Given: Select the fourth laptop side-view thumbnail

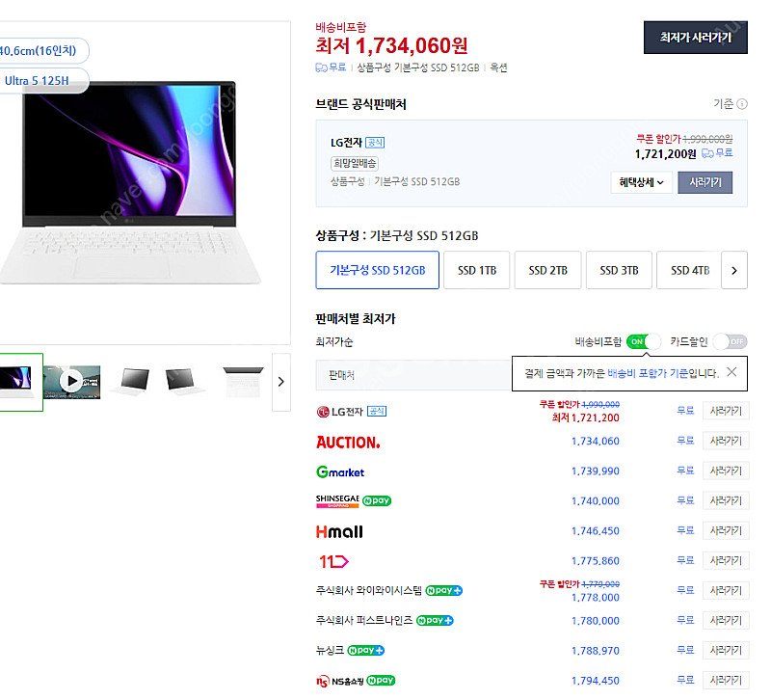Looking at the screenshot, I should [185, 382].
